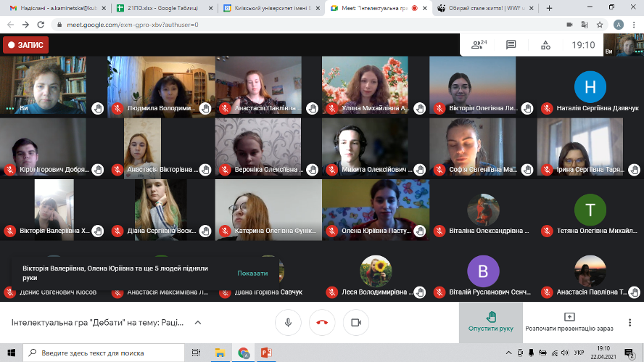
Task: Click the Windows search box Введите здесь текст
Action: [x=103, y=353]
